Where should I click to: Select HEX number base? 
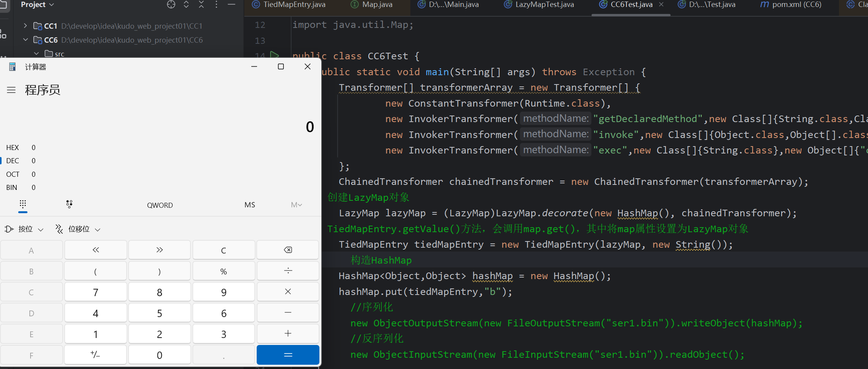(21, 148)
